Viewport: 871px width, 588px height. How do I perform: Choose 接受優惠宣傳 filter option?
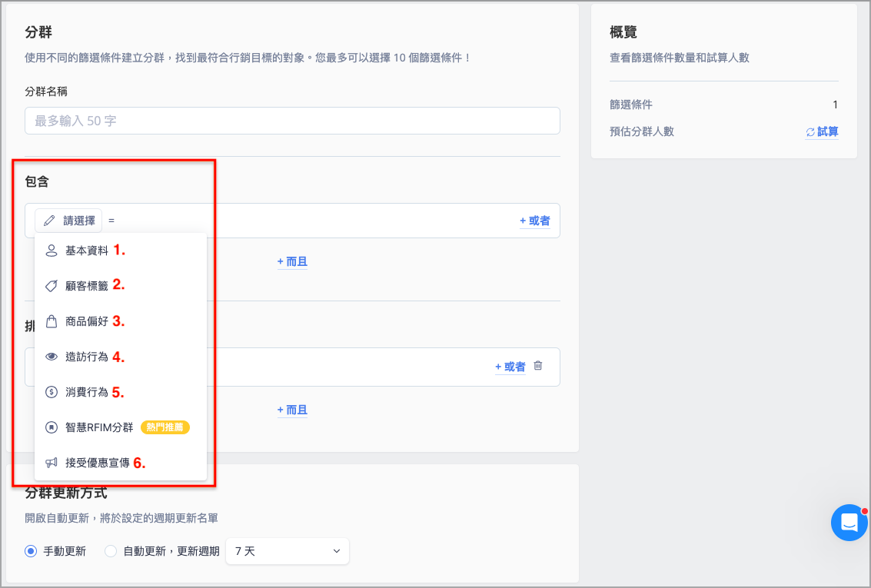121,463
